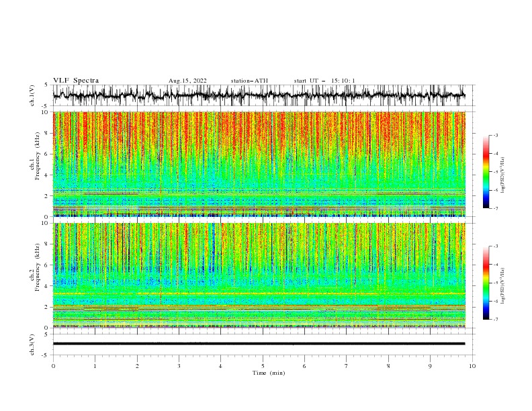Select the "start UT = 15:10:1" text
The height and width of the screenshot is (411, 532).
324,81
